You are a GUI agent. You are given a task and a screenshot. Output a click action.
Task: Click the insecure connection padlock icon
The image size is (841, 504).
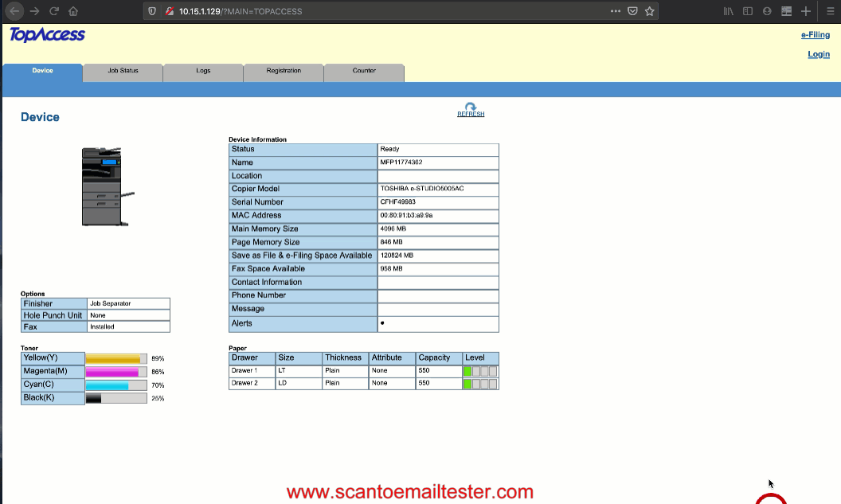click(169, 11)
